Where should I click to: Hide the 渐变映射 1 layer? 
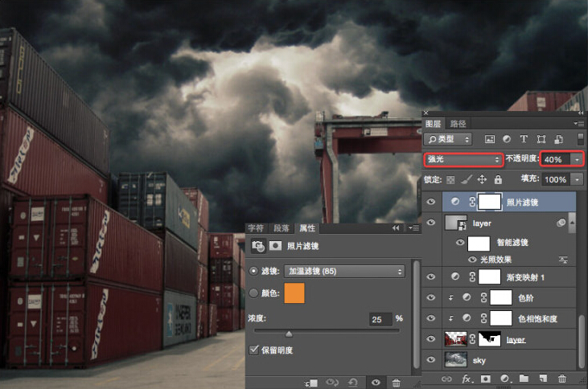coord(431,277)
